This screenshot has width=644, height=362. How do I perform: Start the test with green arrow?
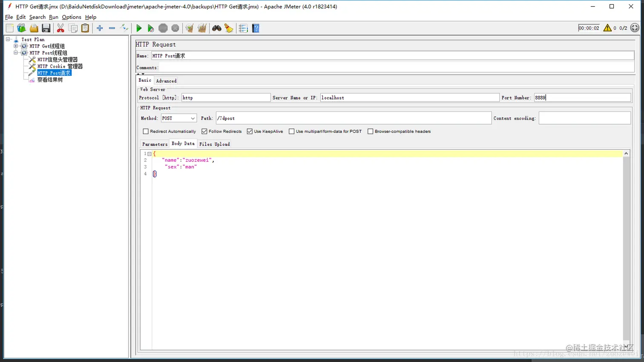(139, 28)
